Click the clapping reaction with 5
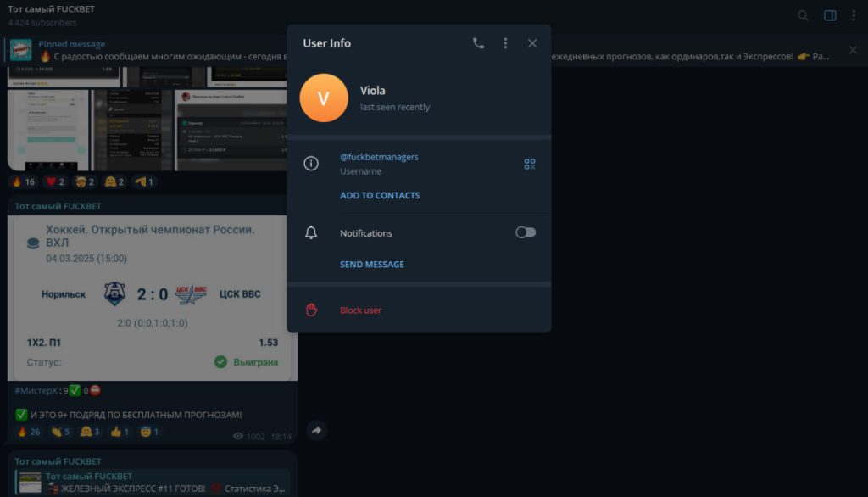 click(x=60, y=432)
